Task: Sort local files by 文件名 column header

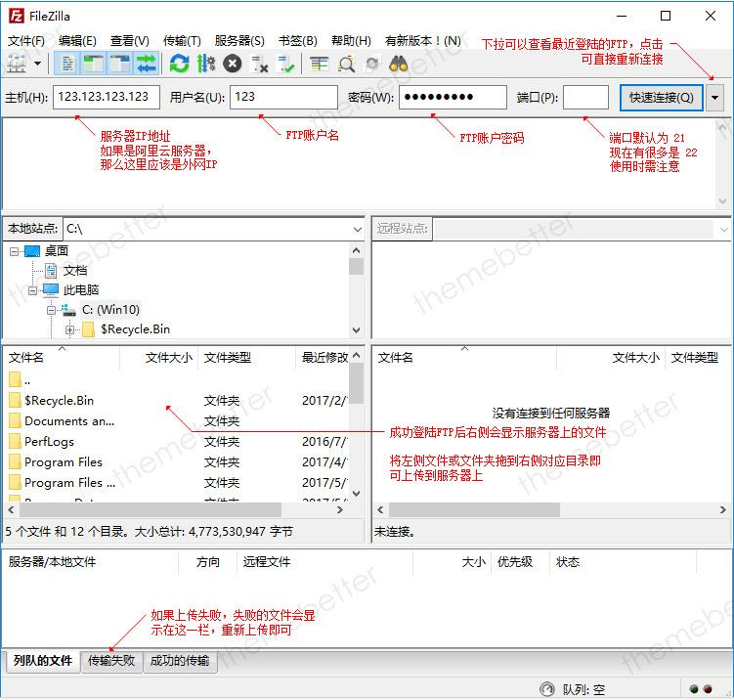Action: [x=59, y=358]
